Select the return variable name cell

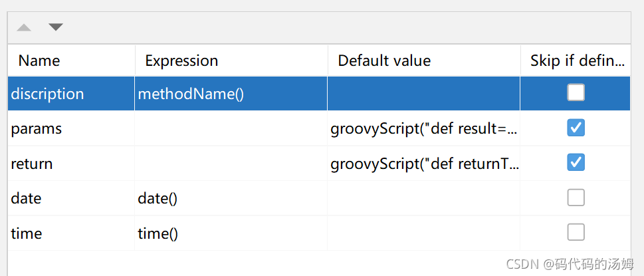(x=32, y=163)
